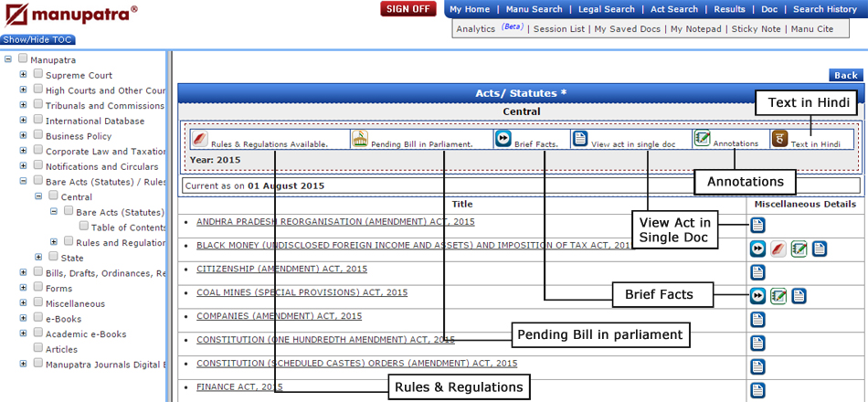Viewport: 868px width, 402px height.
Task: Expand the Manupatra Journals Digital node
Action: click(23, 364)
